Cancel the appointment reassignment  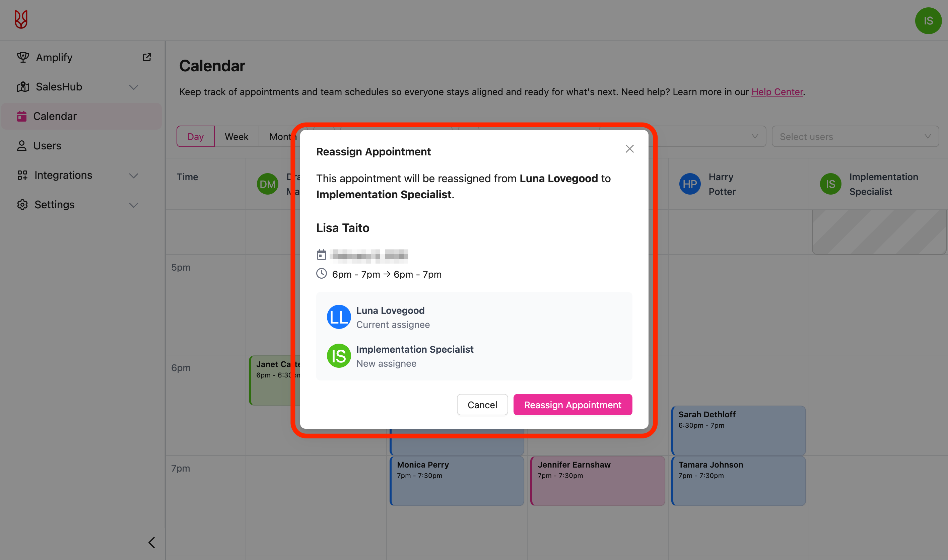coord(482,405)
